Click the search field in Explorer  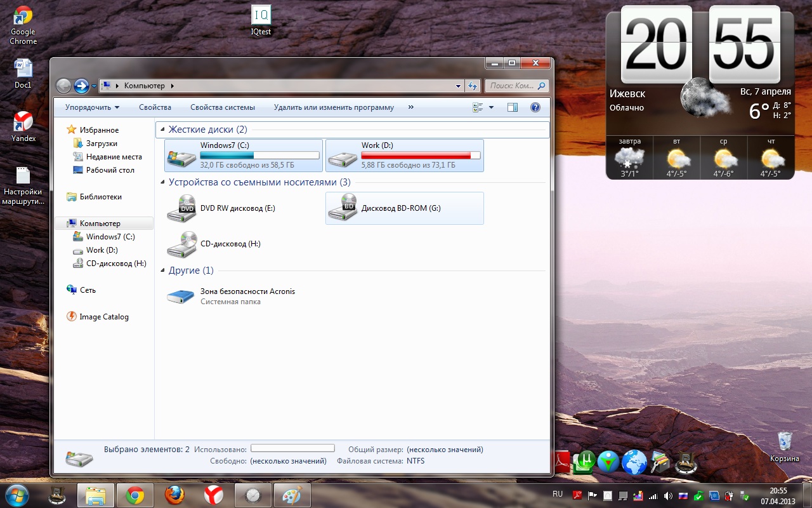point(511,86)
